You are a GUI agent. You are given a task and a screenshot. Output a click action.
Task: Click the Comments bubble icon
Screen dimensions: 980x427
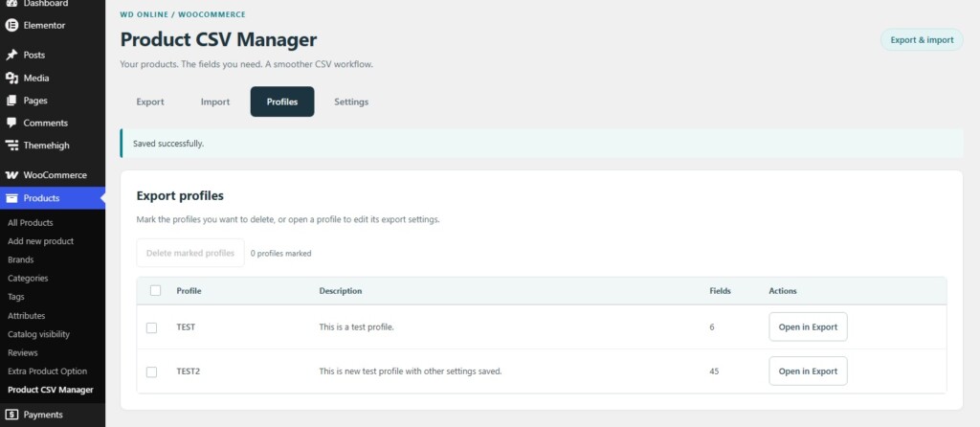point(11,123)
